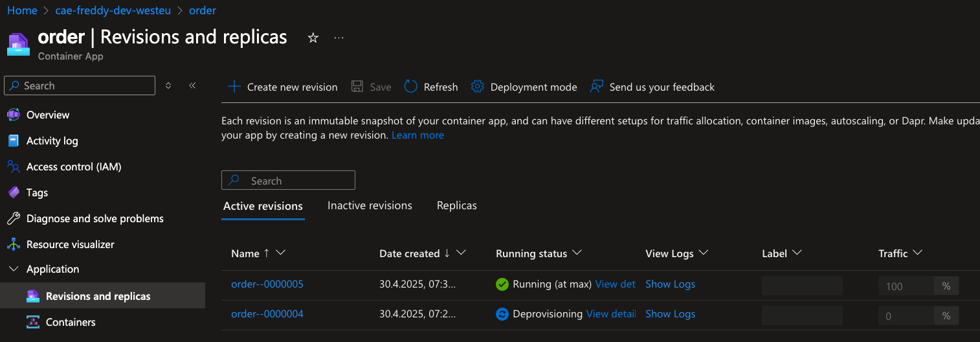Show Logs for order--0000004
The width and height of the screenshot is (980, 342).
click(670, 314)
